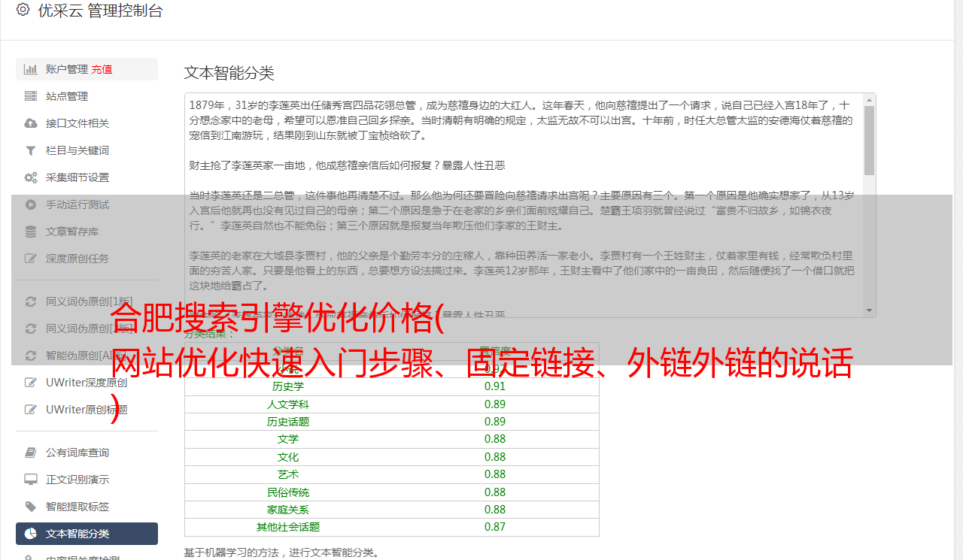The width and height of the screenshot is (963, 560).
Task: Click the 0.89 confidence value for 历史话题
Action: [x=495, y=422]
